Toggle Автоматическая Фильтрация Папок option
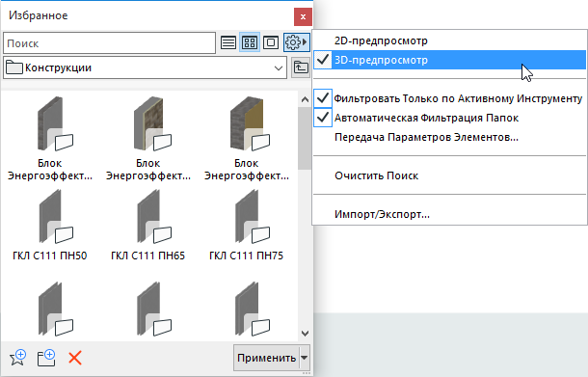Viewport: 588px width, 377px height. (x=449, y=118)
